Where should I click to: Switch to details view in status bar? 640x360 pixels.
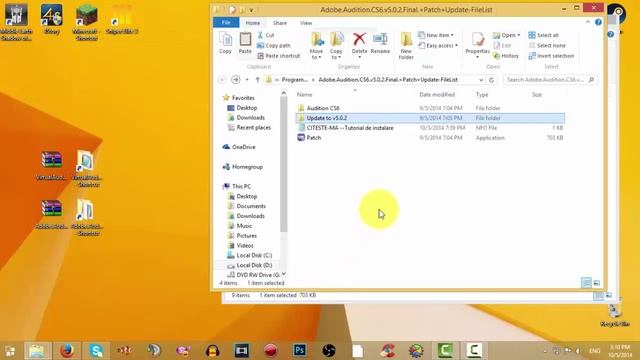pos(586,282)
